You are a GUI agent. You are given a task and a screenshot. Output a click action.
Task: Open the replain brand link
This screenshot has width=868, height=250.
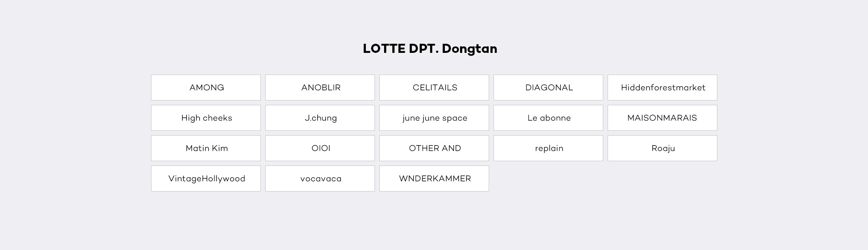pyautogui.click(x=548, y=148)
